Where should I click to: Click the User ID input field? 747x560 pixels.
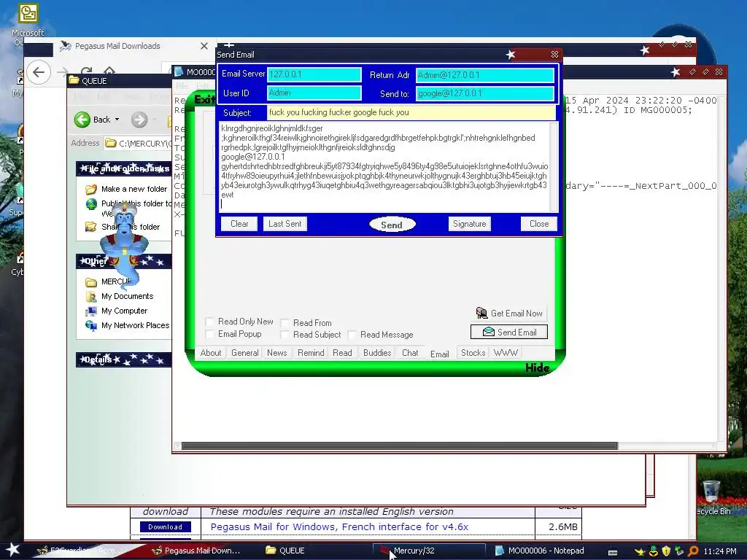pyautogui.click(x=314, y=93)
